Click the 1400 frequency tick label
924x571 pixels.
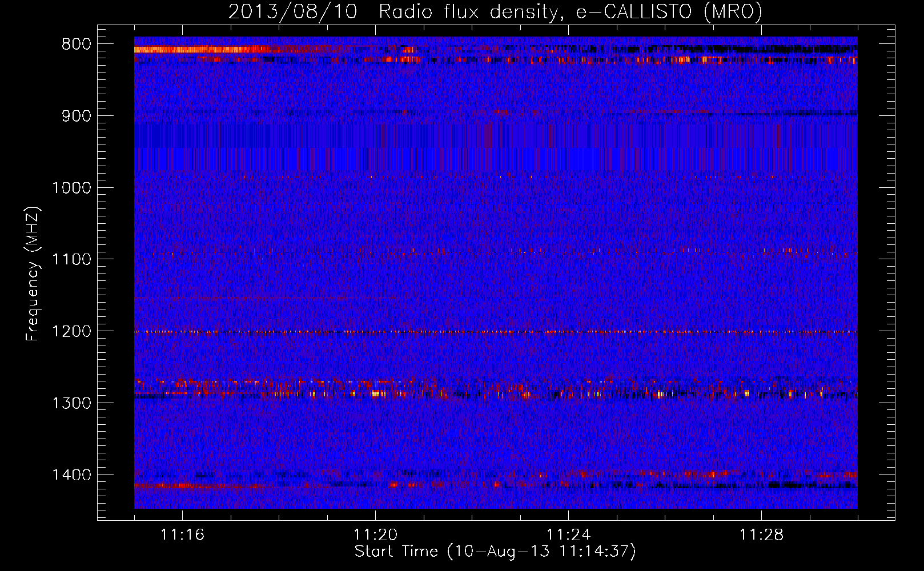(x=71, y=475)
